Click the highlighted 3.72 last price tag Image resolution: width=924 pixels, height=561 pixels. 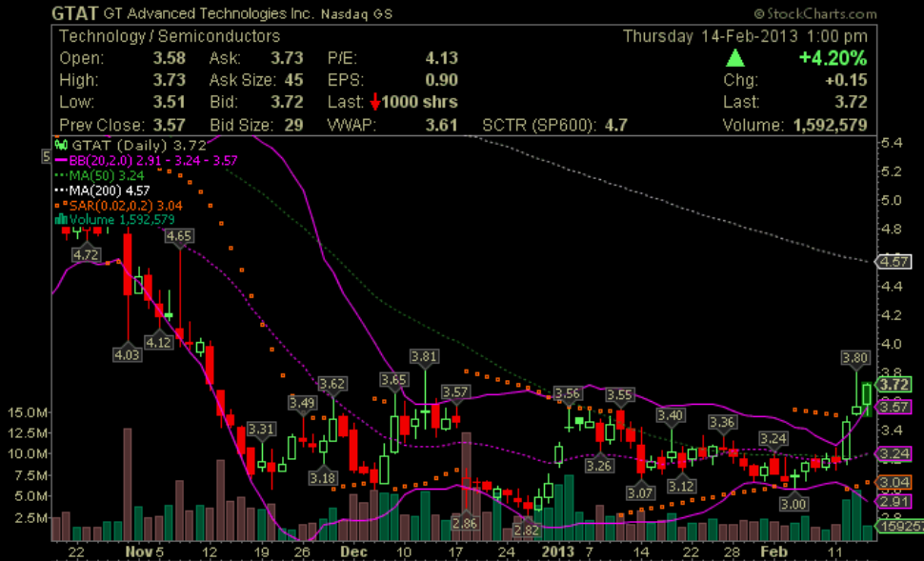(x=894, y=385)
